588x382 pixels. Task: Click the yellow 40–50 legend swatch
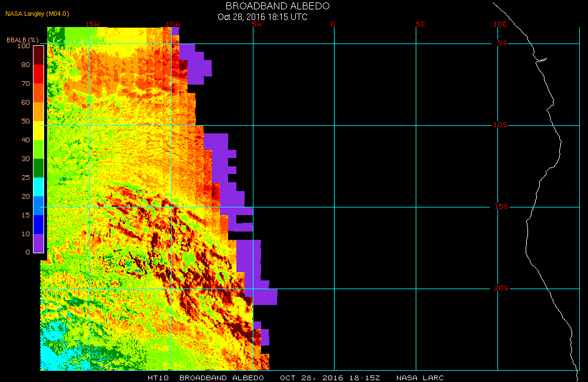coord(38,130)
